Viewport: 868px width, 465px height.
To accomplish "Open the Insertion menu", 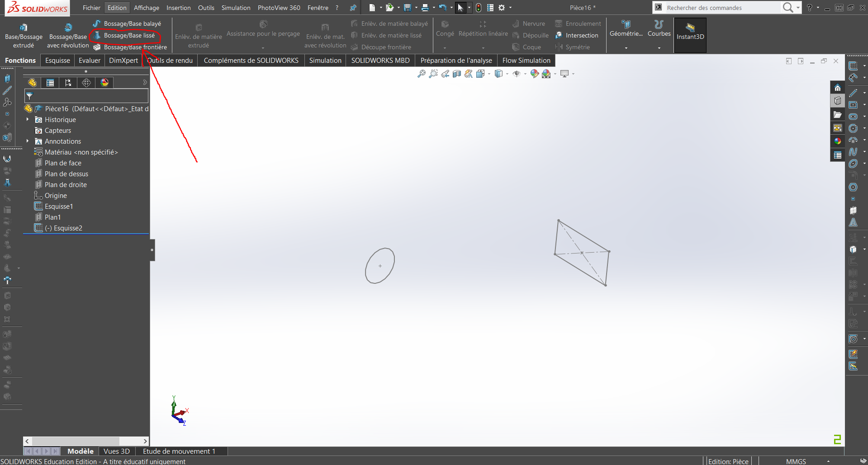I will (178, 8).
